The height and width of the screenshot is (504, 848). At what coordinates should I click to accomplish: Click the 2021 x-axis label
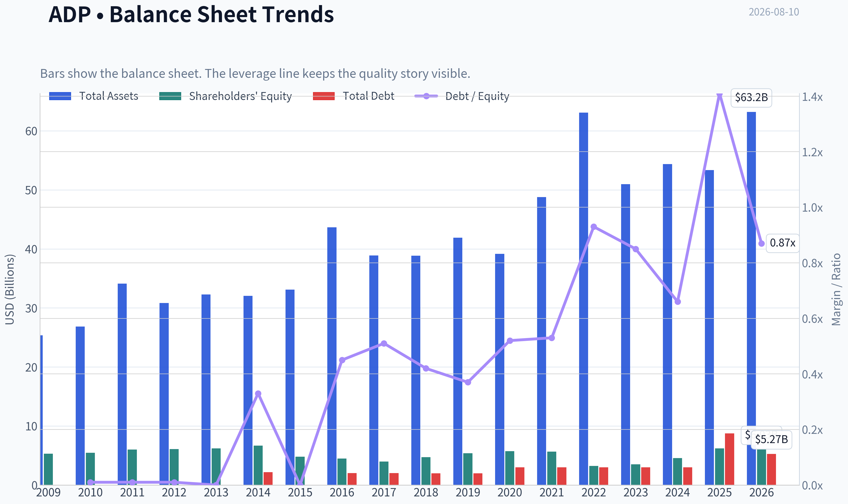551,492
